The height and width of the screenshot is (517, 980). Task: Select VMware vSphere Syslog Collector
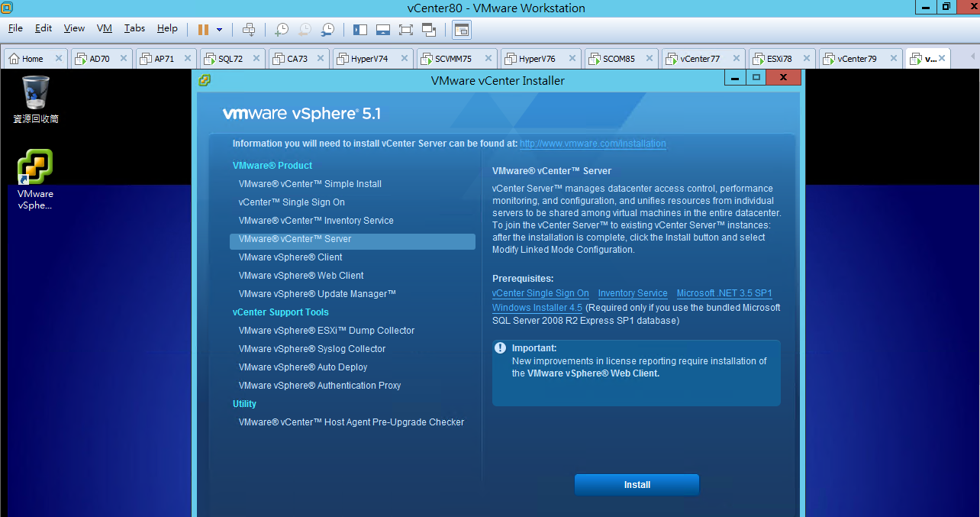(312, 349)
